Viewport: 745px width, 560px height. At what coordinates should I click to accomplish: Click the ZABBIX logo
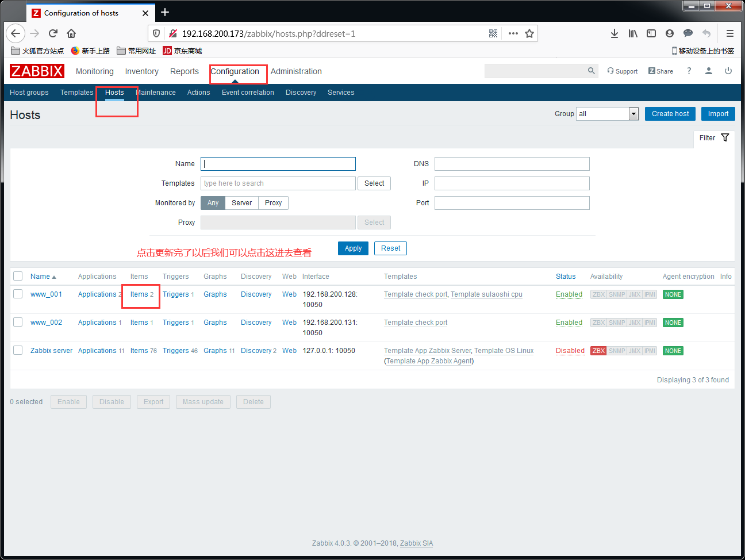tap(37, 71)
